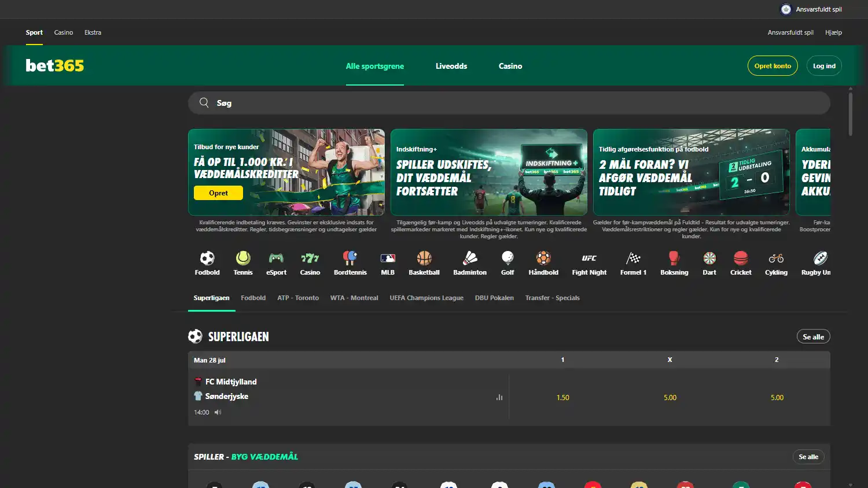Select the Golf icon
This screenshot has height=488, width=868.
click(x=507, y=258)
